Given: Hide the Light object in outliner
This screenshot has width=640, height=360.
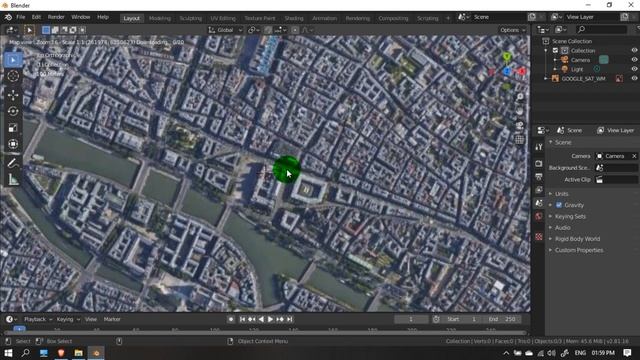Looking at the screenshot, I should (634, 69).
